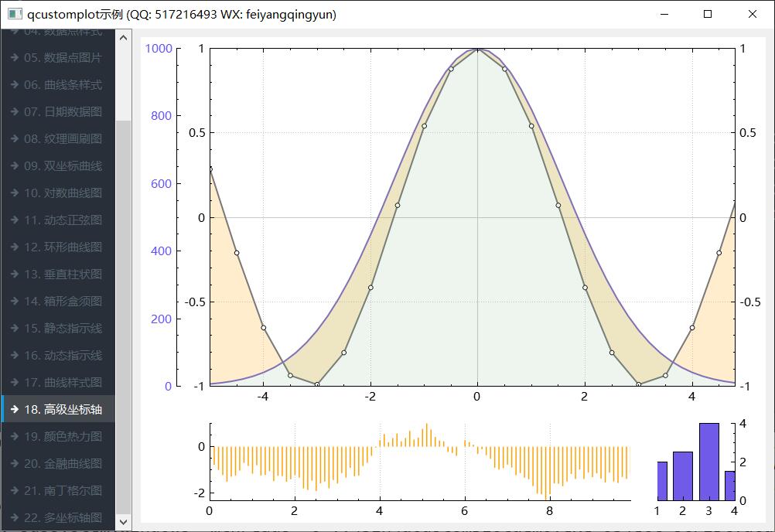Click the sidebar scrollbar down arrow
This screenshot has width=775, height=532.
pos(124,523)
